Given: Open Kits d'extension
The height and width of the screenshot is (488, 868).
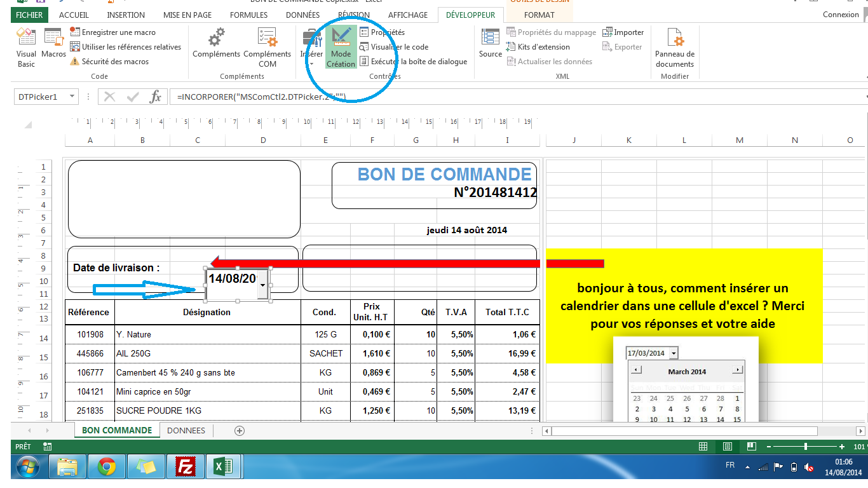Looking at the screenshot, I should pyautogui.click(x=538, y=47).
